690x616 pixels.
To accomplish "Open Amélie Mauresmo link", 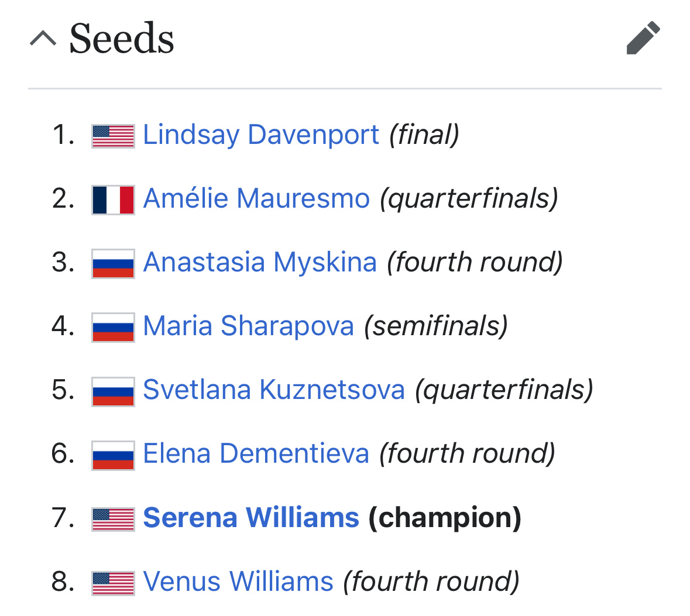I will pyautogui.click(x=256, y=198).
